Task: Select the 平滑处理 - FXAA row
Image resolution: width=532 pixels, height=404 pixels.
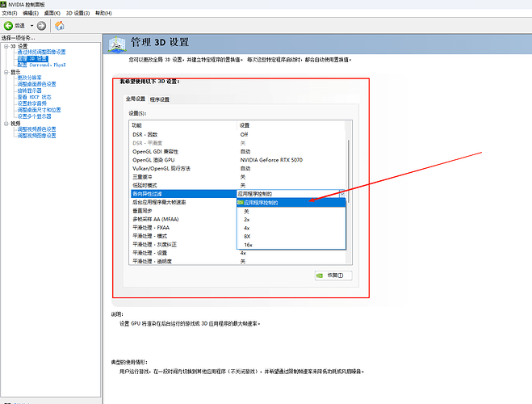Action: [183, 228]
